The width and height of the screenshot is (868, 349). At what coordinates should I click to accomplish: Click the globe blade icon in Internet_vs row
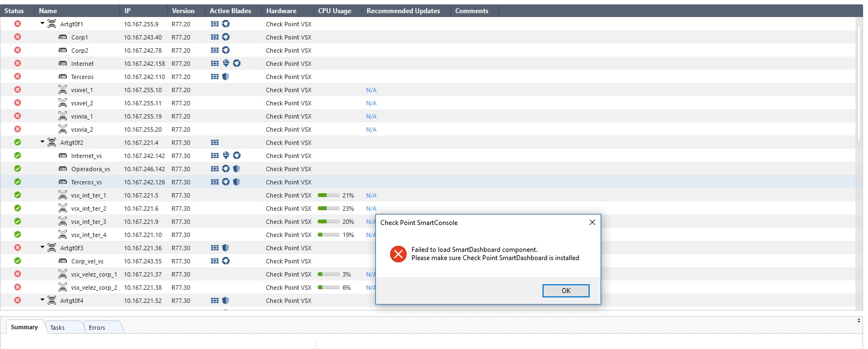point(226,155)
